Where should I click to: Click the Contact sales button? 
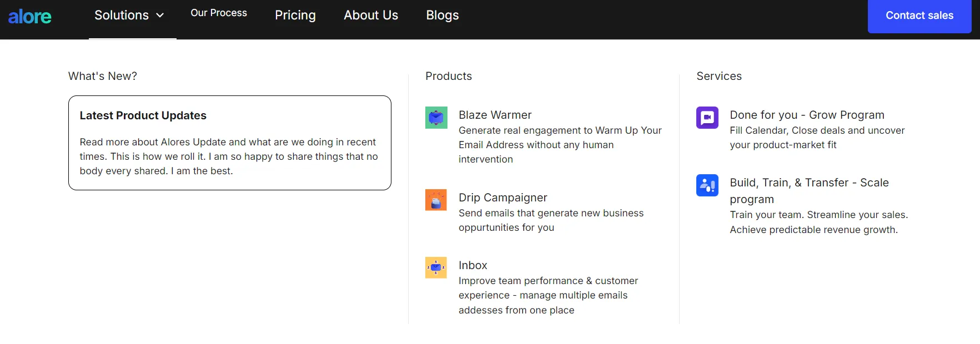click(x=919, y=16)
